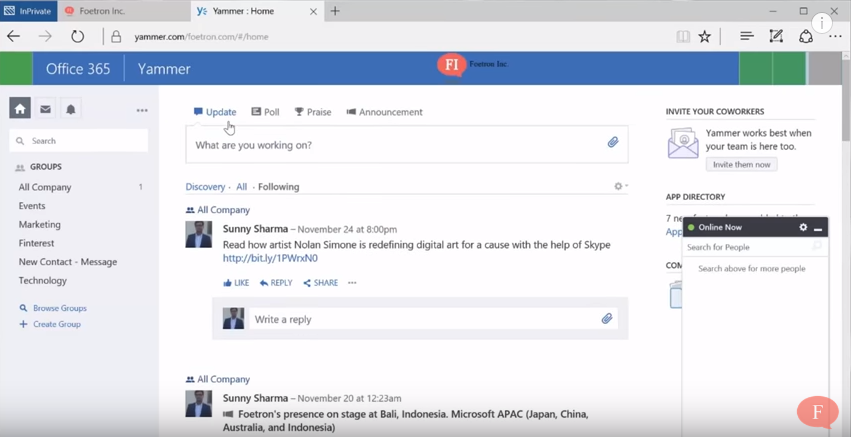Open the Events group
Screen dimensions: 851x437
click(x=32, y=206)
